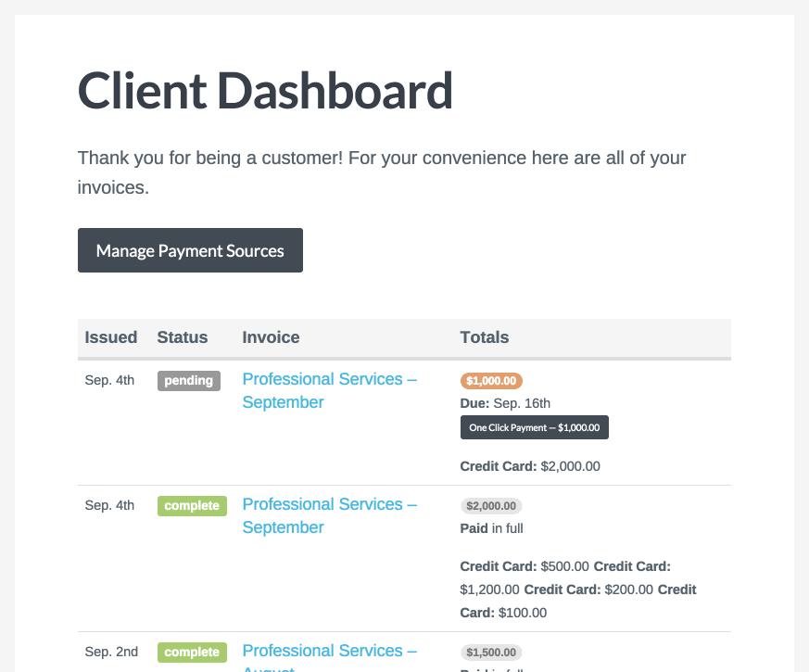This screenshot has width=809, height=672.
Task: Click the Invoice column header
Action: pos(271,337)
